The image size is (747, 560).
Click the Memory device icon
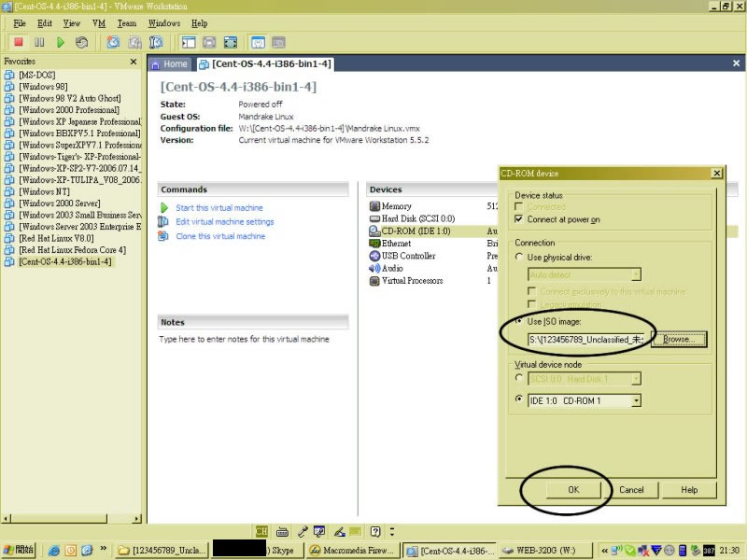tap(374, 206)
